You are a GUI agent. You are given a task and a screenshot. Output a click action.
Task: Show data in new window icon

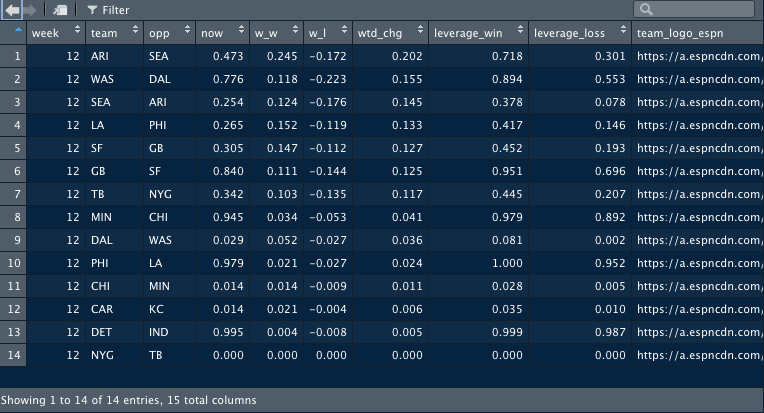(60, 10)
